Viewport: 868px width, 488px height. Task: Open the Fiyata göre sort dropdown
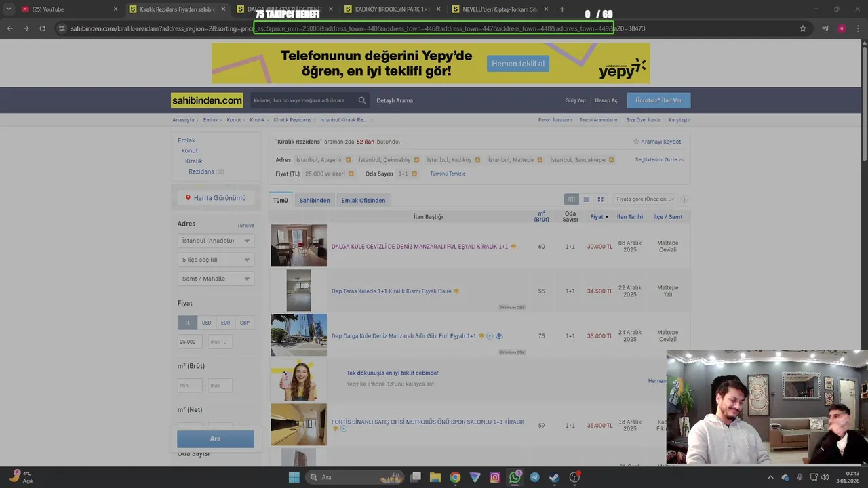coord(645,199)
